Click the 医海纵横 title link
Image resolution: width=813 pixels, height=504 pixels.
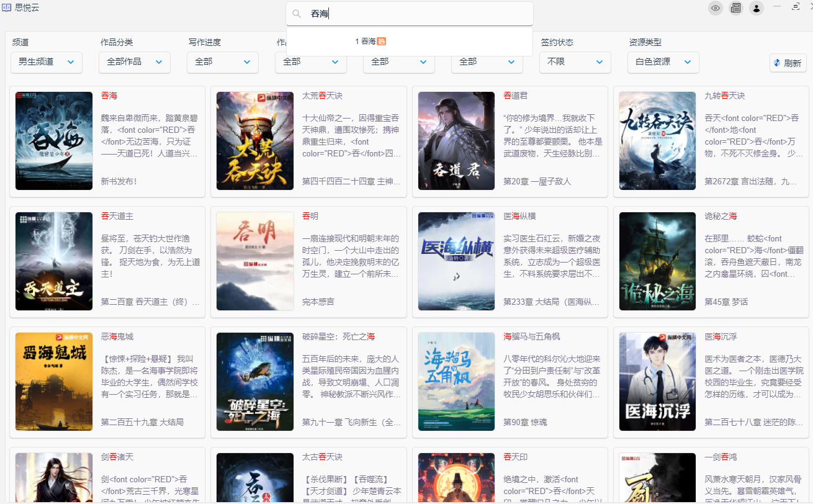coord(519,216)
